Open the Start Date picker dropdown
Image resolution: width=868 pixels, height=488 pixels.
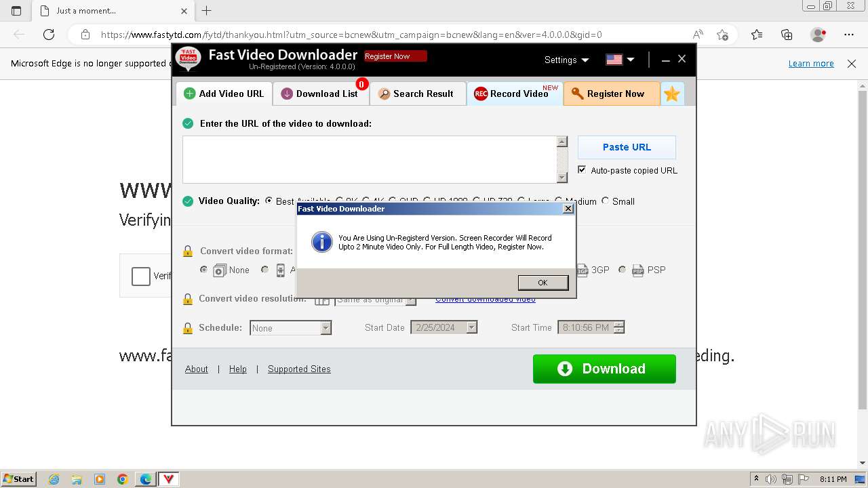pos(472,327)
